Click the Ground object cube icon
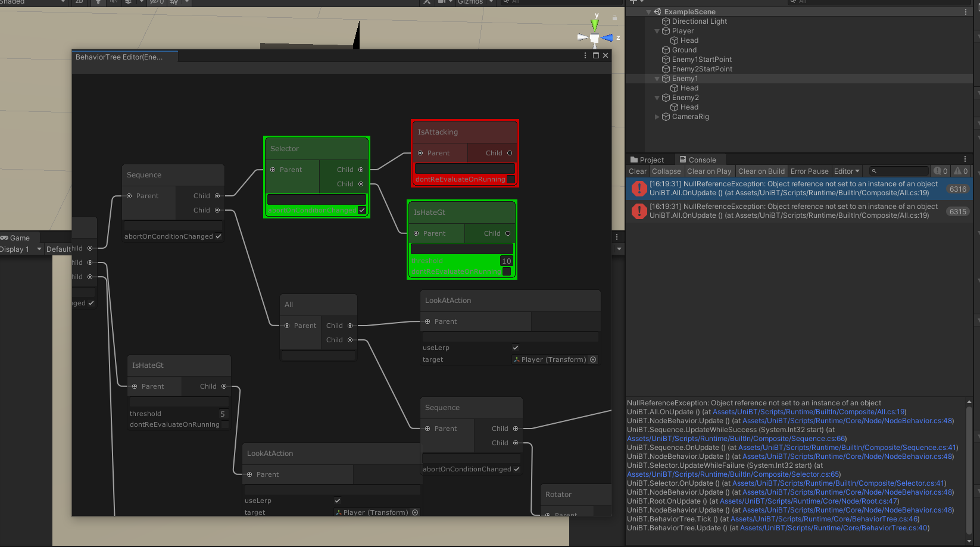980x547 pixels. (x=666, y=50)
